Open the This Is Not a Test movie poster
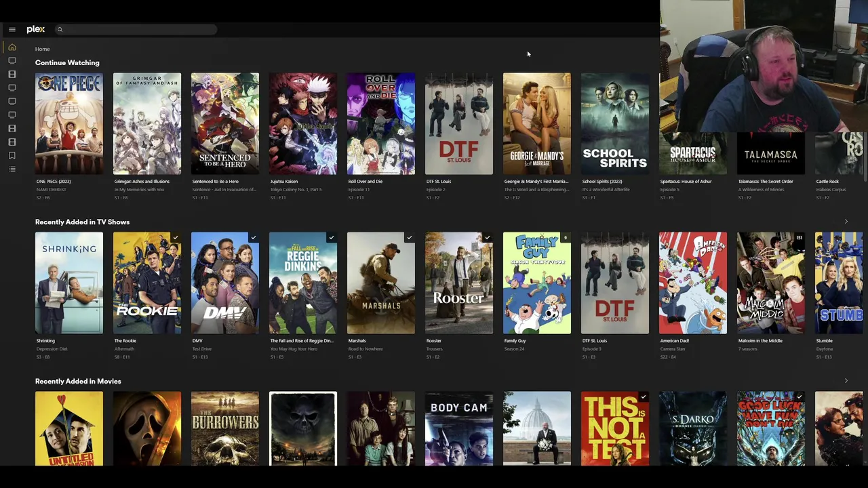Viewport: 868px width, 488px height. pyautogui.click(x=615, y=428)
